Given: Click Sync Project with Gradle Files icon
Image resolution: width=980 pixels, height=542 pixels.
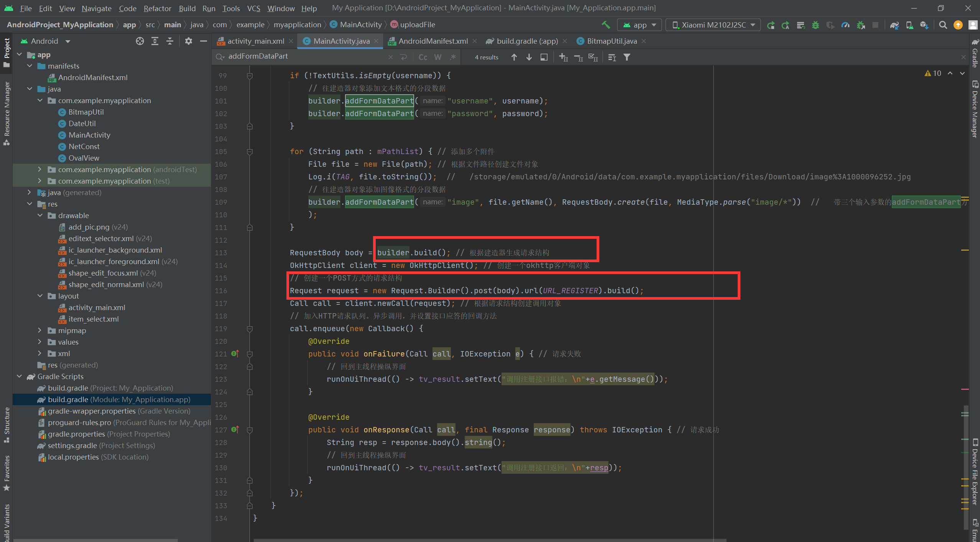Looking at the screenshot, I should 894,25.
